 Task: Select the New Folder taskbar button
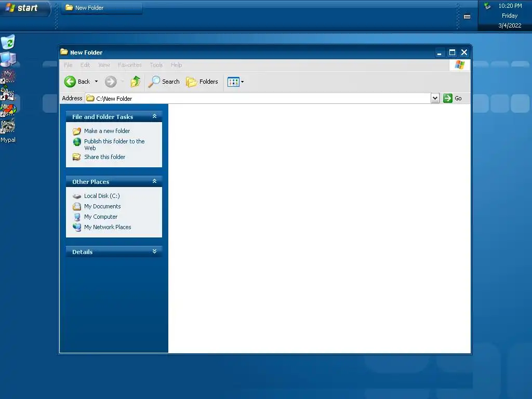(102, 8)
